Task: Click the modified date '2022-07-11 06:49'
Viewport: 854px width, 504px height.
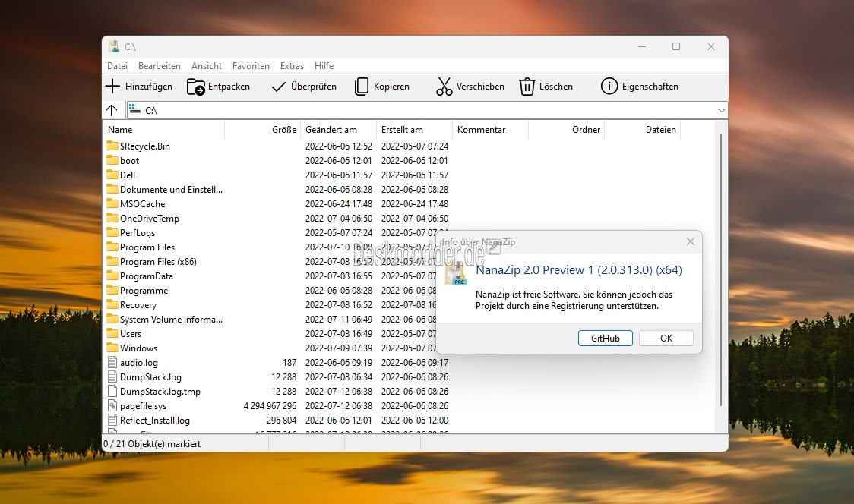Action: point(339,320)
